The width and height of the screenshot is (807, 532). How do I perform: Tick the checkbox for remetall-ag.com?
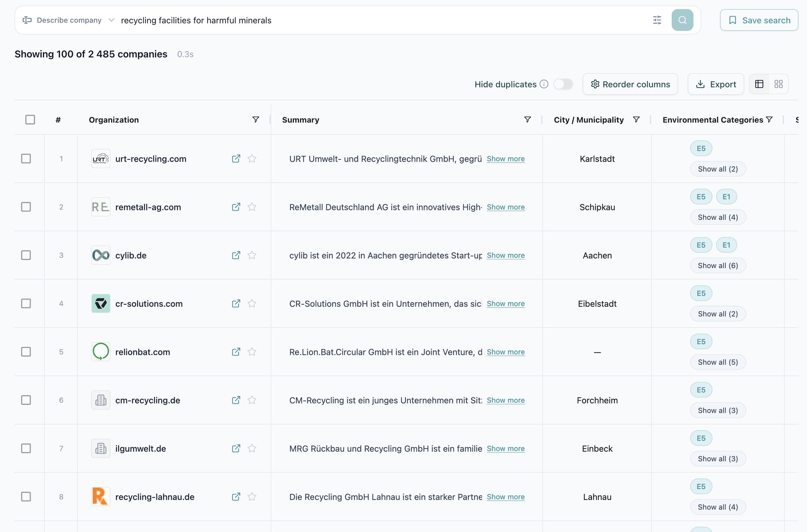pos(26,207)
